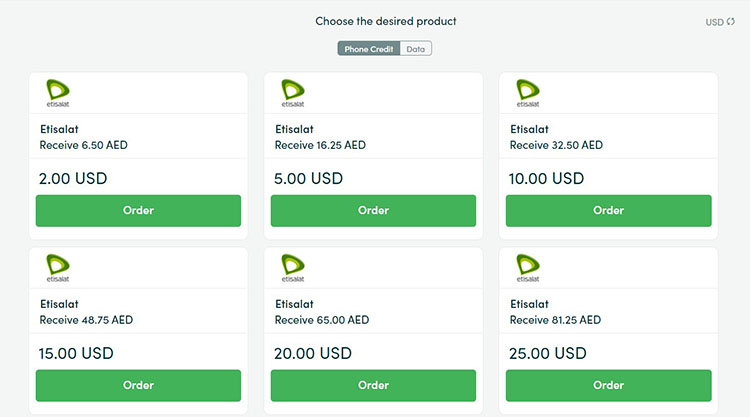
Task: Order the 15.00 USD Etisalat top-up
Action: pos(138,385)
